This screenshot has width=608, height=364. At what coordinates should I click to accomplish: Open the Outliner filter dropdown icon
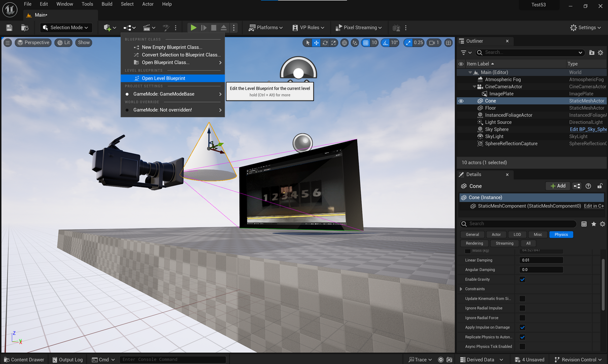[x=465, y=52]
